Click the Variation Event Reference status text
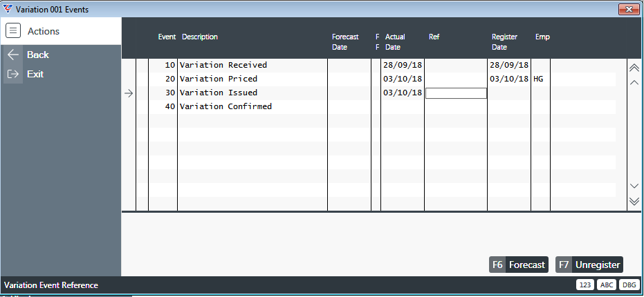The height and width of the screenshot is (297, 644). pos(51,285)
